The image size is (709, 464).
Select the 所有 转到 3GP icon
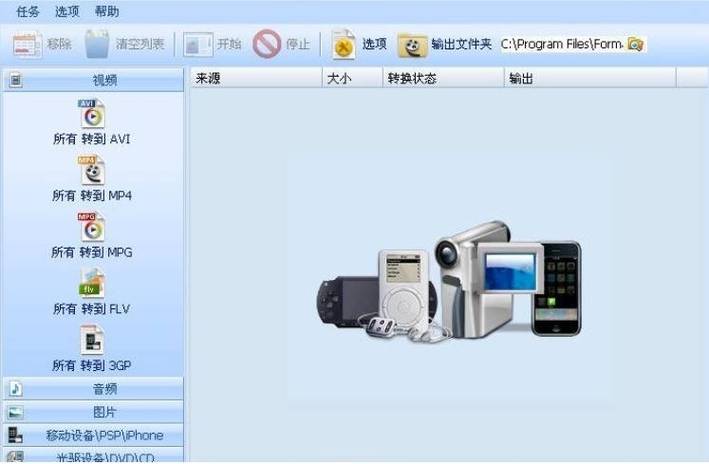coord(92,340)
